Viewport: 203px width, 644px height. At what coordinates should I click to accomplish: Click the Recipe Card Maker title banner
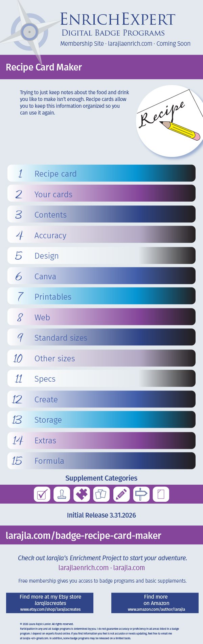point(101,67)
